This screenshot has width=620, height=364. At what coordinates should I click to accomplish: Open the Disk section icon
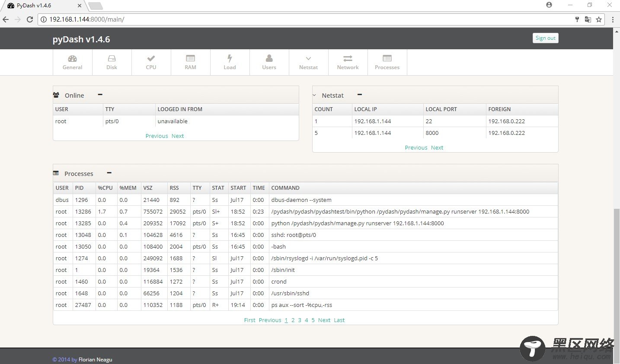coord(112,62)
